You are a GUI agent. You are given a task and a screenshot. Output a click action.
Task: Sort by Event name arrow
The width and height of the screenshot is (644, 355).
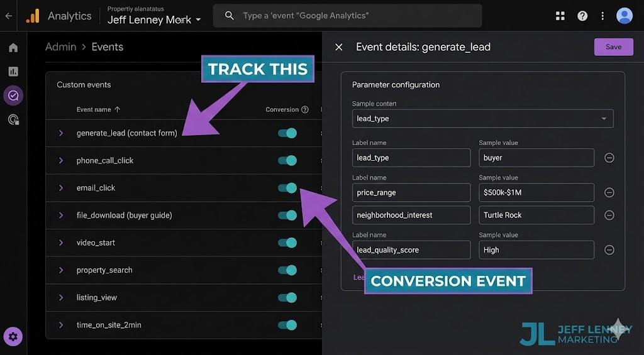(118, 109)
